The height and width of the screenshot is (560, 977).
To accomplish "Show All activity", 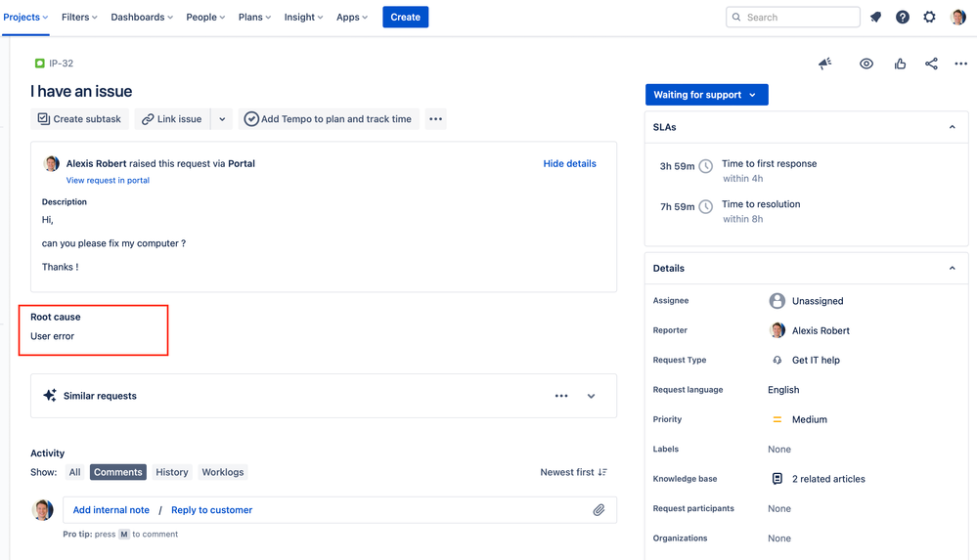I will click(x=74, y=472).
